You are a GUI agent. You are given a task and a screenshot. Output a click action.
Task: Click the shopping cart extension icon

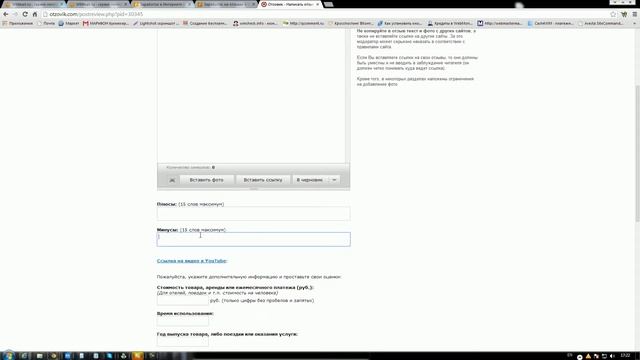tap(624, 14)
